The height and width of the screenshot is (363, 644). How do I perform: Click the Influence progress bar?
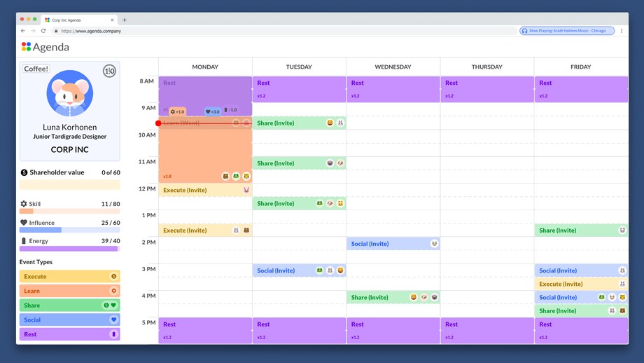point(70,230)
